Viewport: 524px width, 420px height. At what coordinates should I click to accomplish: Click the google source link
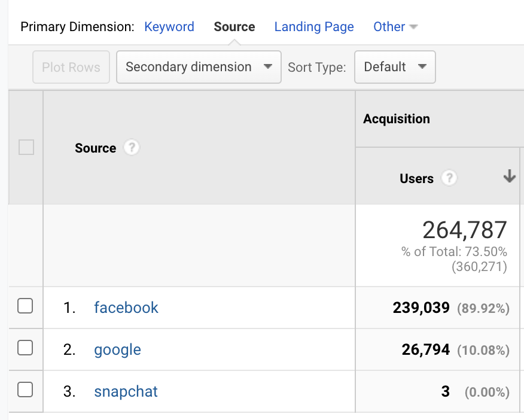point(117,349)
